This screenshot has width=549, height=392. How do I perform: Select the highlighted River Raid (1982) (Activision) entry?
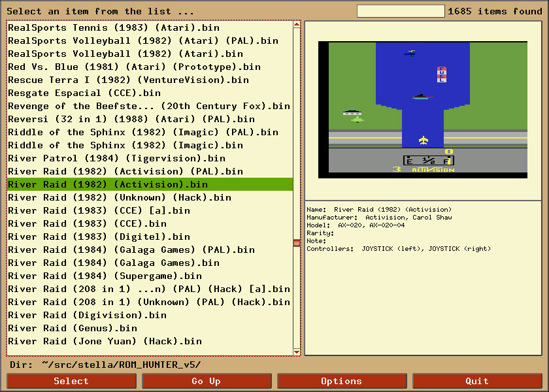[x=131, y=184]
